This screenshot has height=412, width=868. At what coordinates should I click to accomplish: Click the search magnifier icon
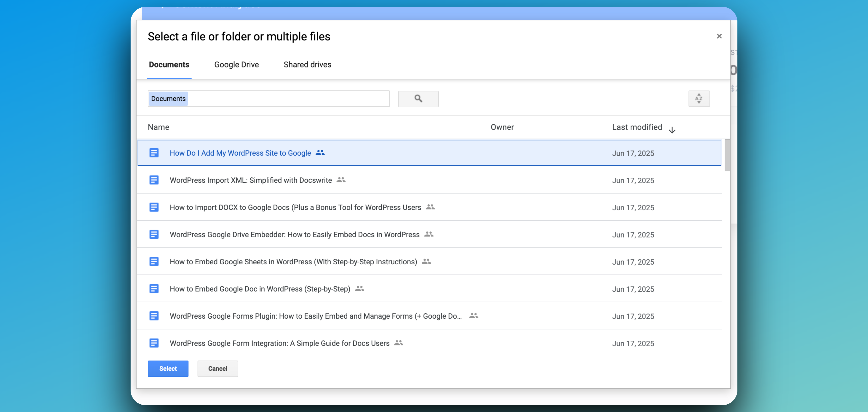pos(418,99)
